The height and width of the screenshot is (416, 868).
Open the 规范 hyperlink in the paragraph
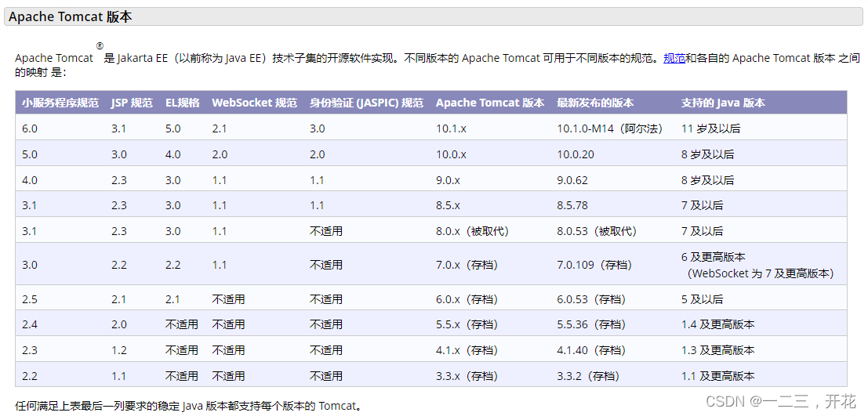pyautogui.click(x=674, y=58)
